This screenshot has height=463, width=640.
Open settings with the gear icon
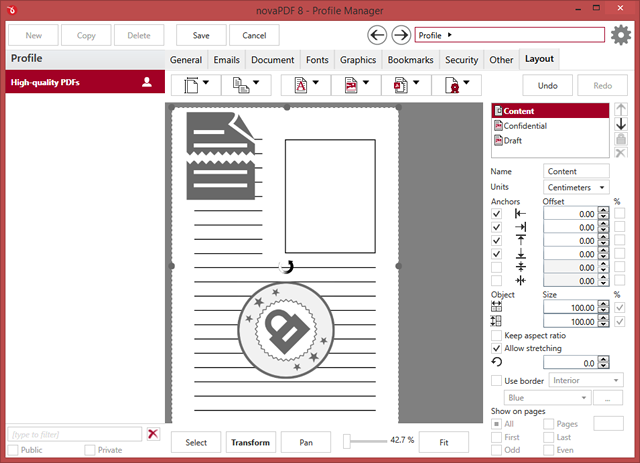pos(620,35)
